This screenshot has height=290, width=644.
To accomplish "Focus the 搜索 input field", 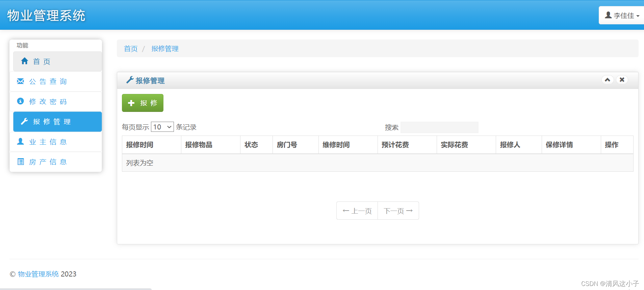I will [439, 127].
